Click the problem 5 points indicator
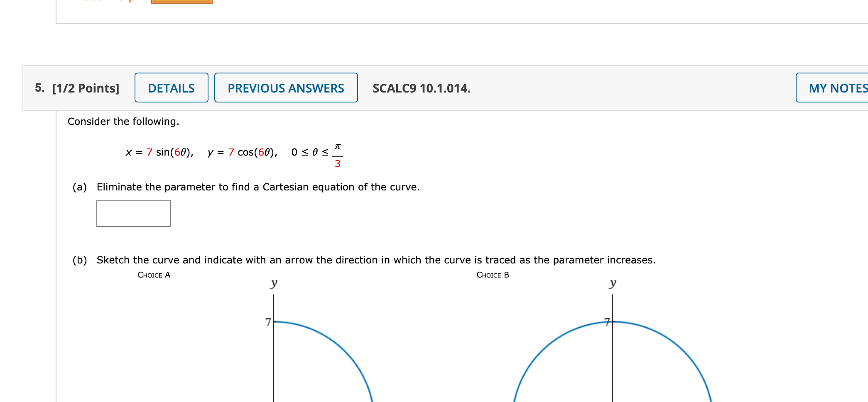868x402 pixels. [85, 88]
